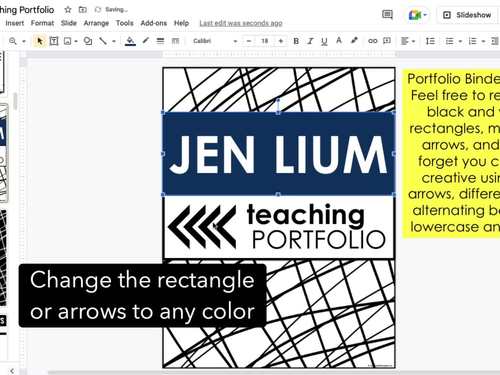This screenshot has height=375, width=500.
Task: Increase font size with plus button
Action: [281, 41]
